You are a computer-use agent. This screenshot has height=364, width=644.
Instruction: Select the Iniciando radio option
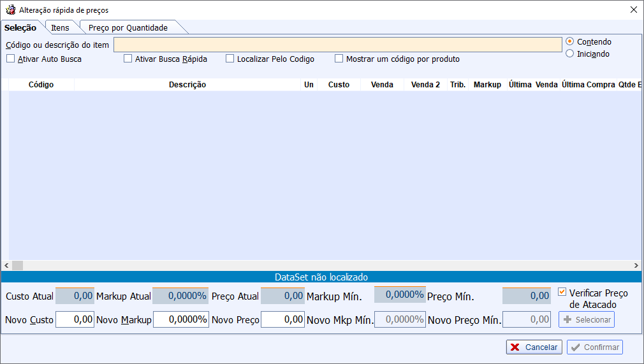coord(570,54)
